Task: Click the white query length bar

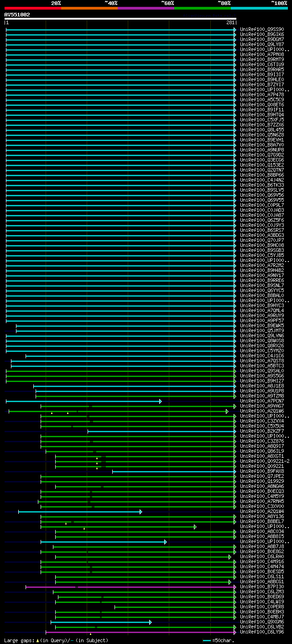Action: coord(120,19)
